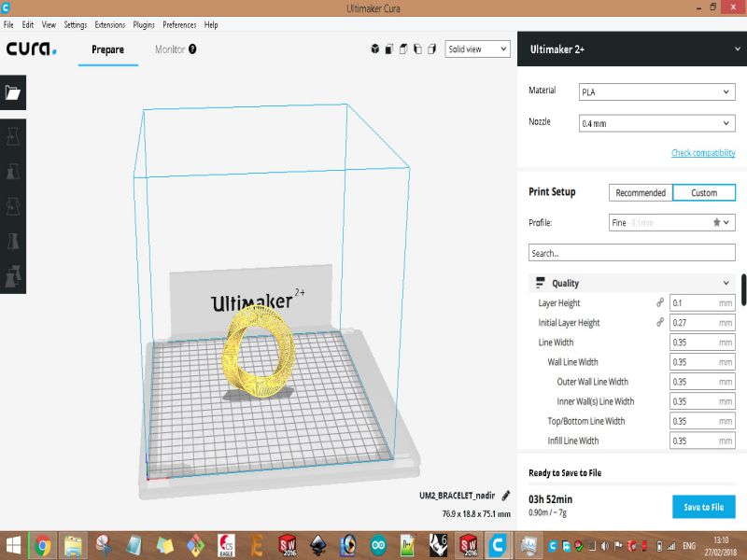Viewport: 747px width, 560px height.
Task: Select the Move tool in left toolbar
Action: click(x=13, y=136)
